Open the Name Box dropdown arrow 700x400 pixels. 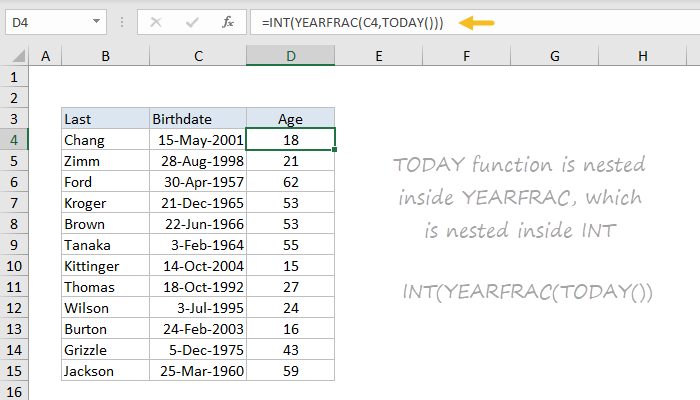point(96,21)
